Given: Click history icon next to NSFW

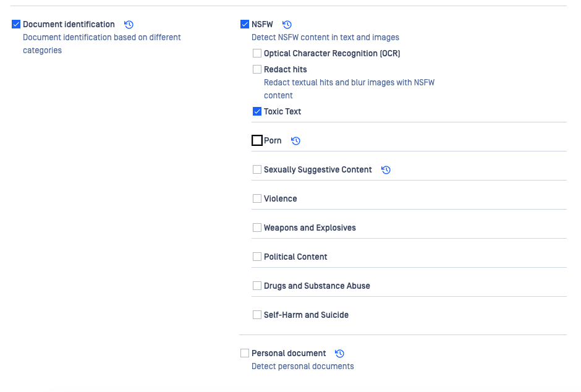Looking at the screenshot, I should coord(287,25).
